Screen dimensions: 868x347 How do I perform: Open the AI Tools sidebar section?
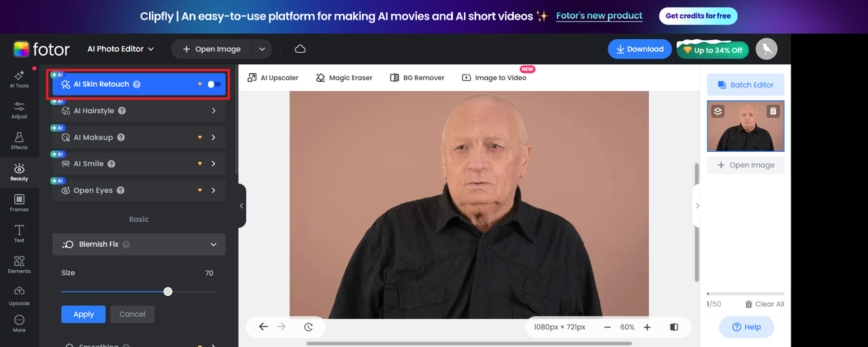pyautogui.click(x=19, y=79)
